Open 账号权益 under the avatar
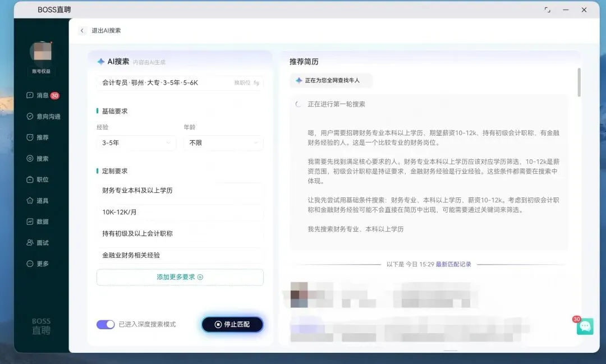 click(42, 71)
